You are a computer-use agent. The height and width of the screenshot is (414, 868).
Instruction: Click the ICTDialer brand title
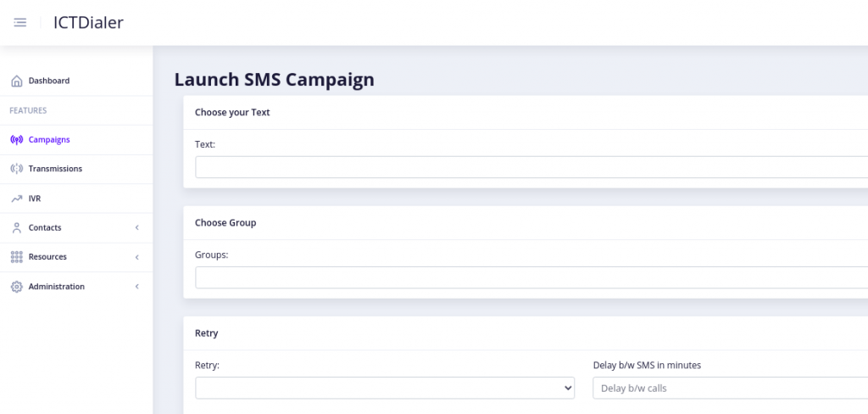[x=88, y=23]
